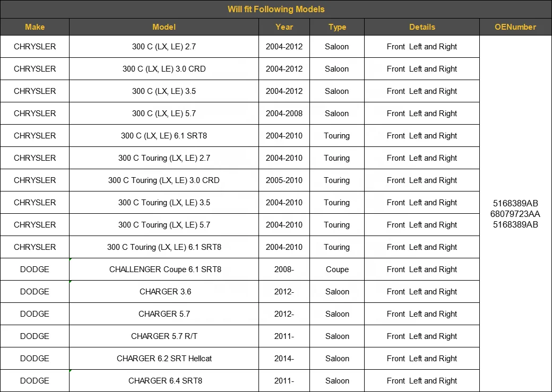Screen dimensions: 552x392
Task: Click the OE number 68079723AA
Action: [515, 214]
